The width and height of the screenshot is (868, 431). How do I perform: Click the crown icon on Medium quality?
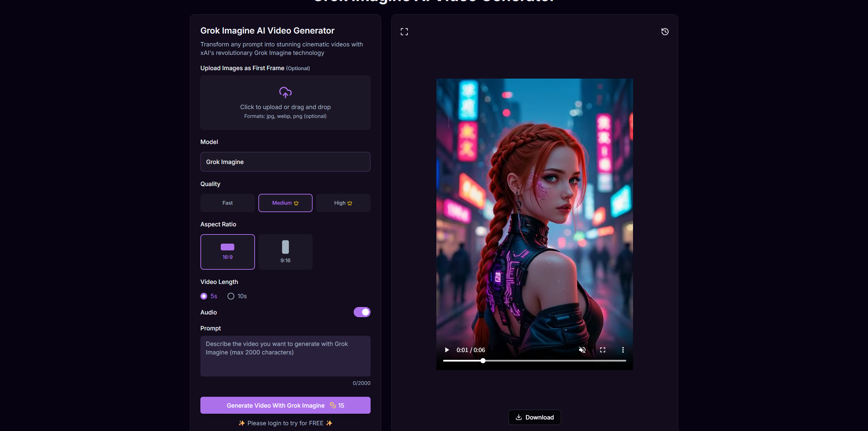tap(296, 203)
